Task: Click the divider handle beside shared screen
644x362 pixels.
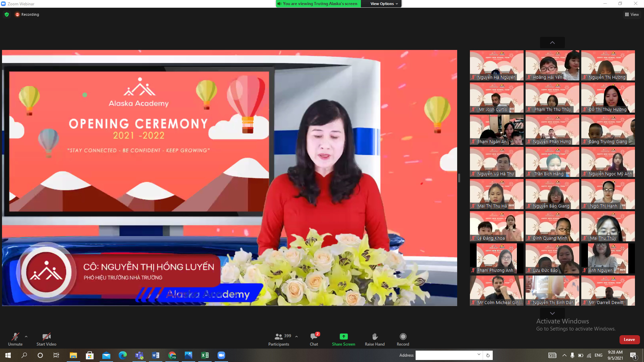Action: tap(459, 178)
